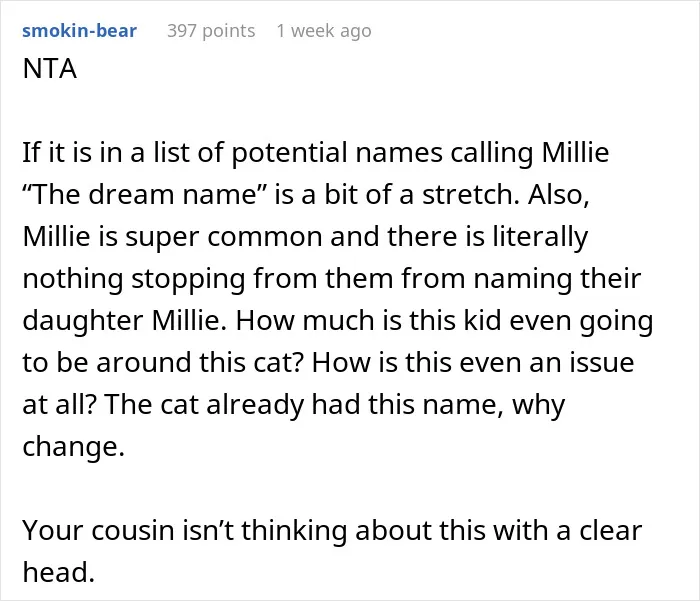Click the words bit of a stretch

tap(419, 195)
